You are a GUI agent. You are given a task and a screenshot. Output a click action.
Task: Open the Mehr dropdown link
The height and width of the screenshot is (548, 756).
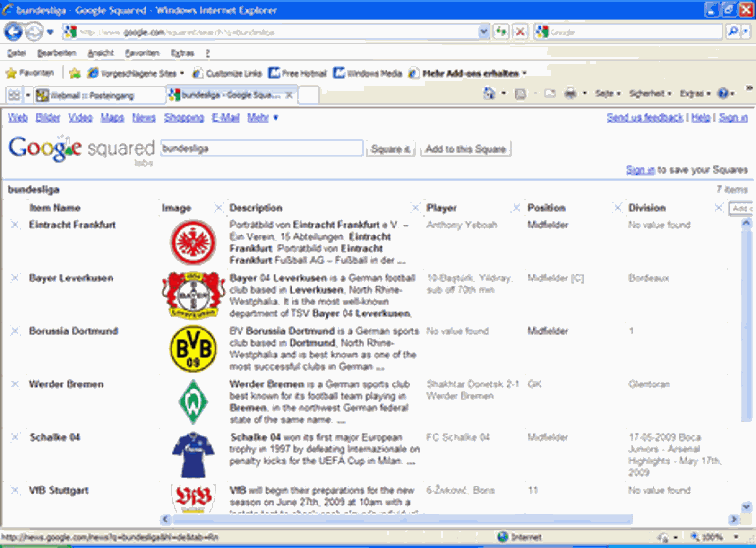(x=262, y=118)
